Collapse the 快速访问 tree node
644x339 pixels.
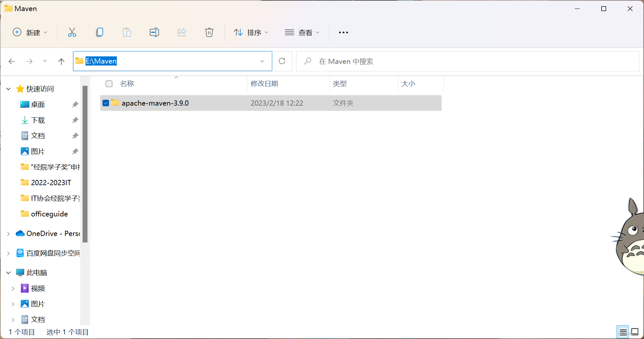pyautogui.click(x=8, y=89)
